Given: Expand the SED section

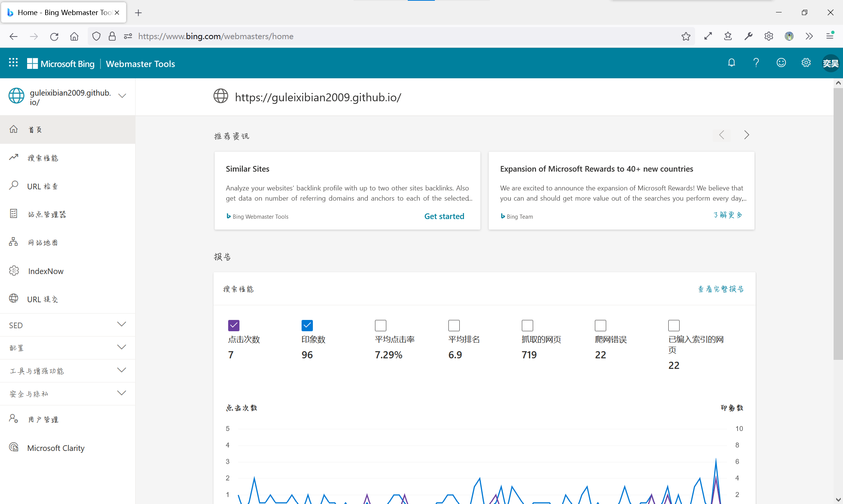Looking at the screenshot, I should click(x=121, y=324).
